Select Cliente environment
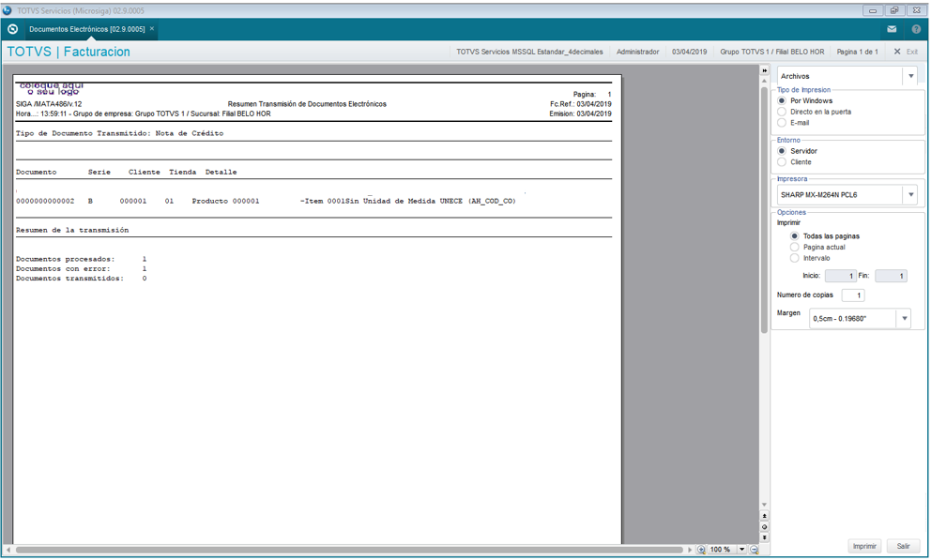Image resolution: width=931 pixels, height=560 pixels. [782, 162]
